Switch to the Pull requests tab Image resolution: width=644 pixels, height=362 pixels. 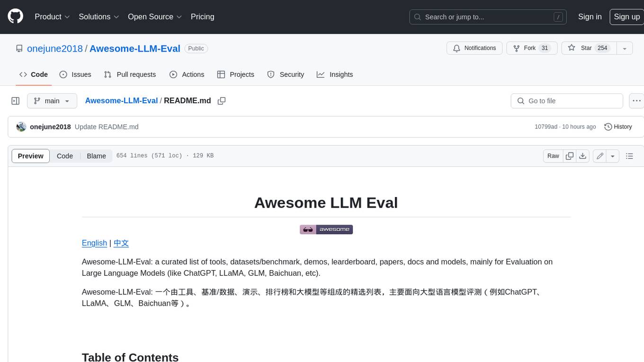pyautogui.click(x=130, y=74)
